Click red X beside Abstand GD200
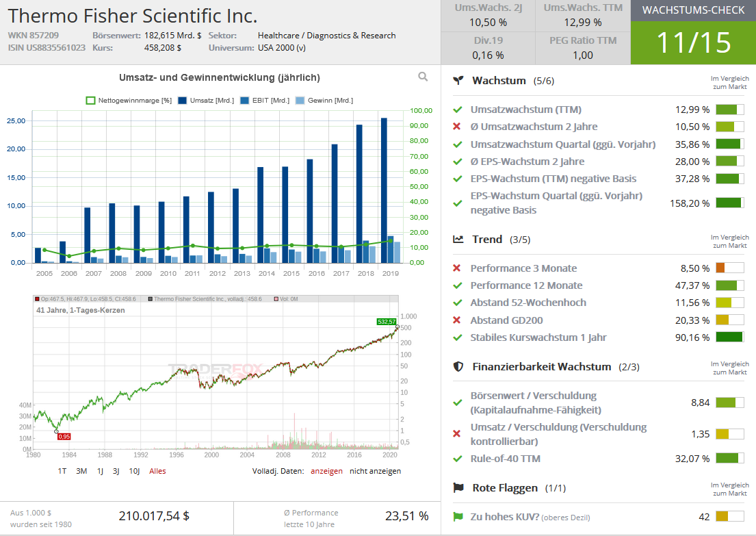756x536 pixels. [457, 320]
